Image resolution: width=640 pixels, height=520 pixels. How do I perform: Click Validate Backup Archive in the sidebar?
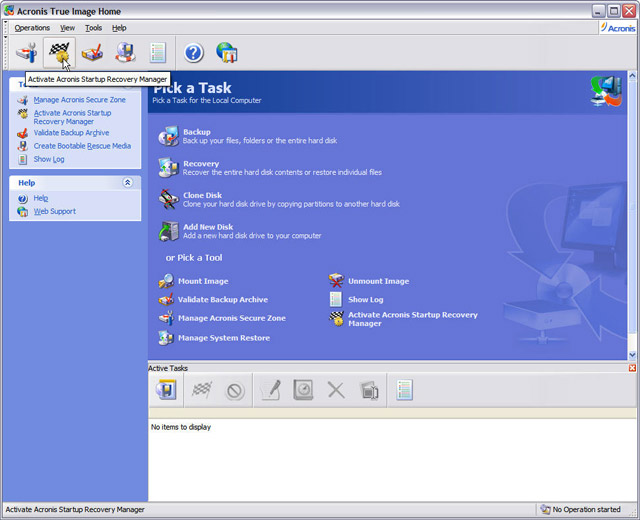71,133
